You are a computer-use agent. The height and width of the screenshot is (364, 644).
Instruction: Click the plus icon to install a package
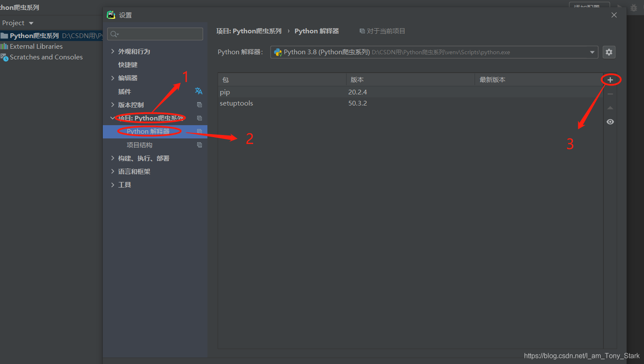coord(610,79)
